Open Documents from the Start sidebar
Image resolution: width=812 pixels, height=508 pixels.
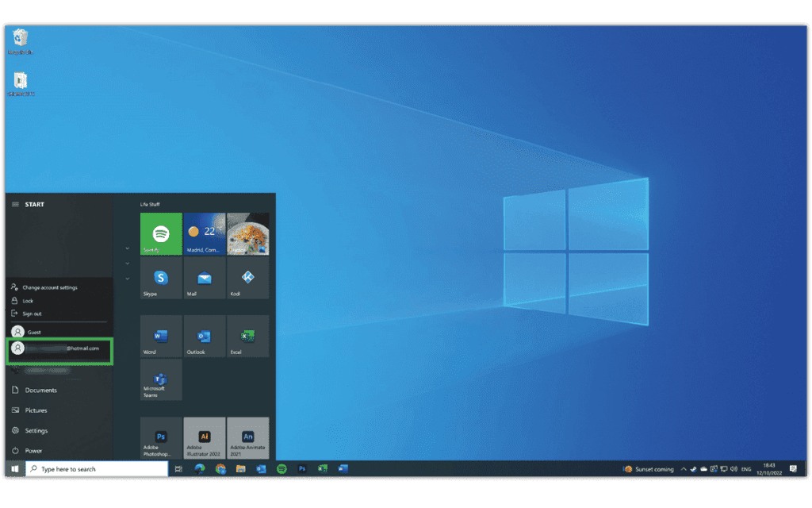(x=40, y=390)
